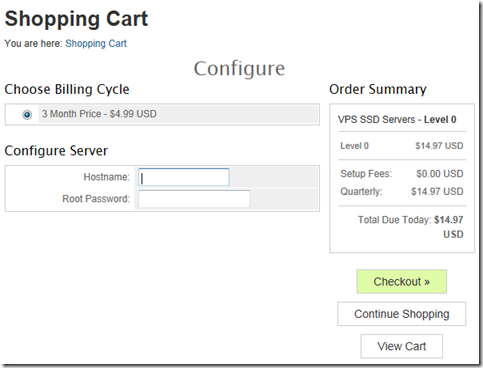The width and height of the screenshot is (483, 368).
Task: Click the 'Configure Server' heading
Action: [x=56, y=151]
